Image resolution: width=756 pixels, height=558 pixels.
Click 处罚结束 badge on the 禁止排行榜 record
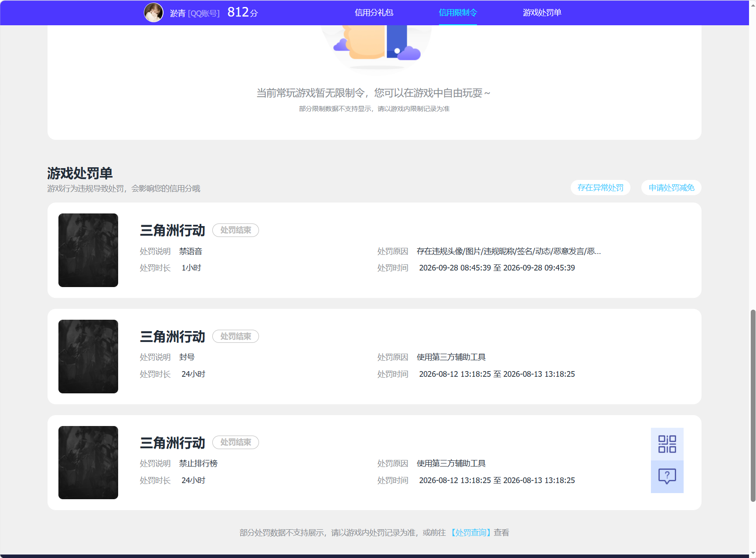[x=235, y=442]
